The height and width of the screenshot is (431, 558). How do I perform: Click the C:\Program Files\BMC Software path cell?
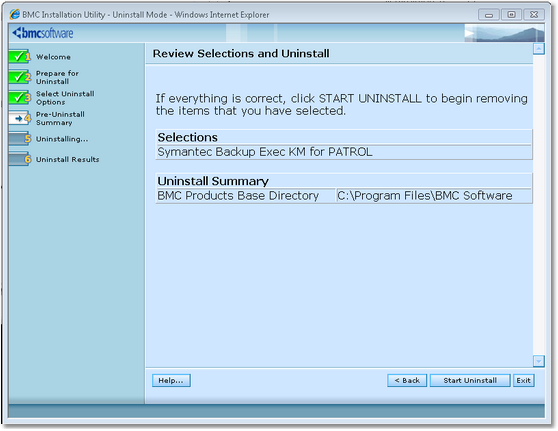point(434,196)
